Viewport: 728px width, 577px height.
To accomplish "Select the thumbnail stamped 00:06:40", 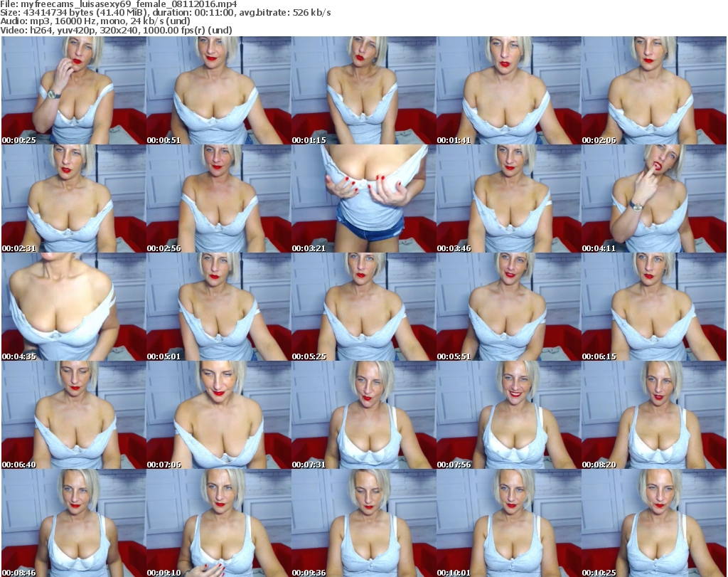I will (73, 415).
